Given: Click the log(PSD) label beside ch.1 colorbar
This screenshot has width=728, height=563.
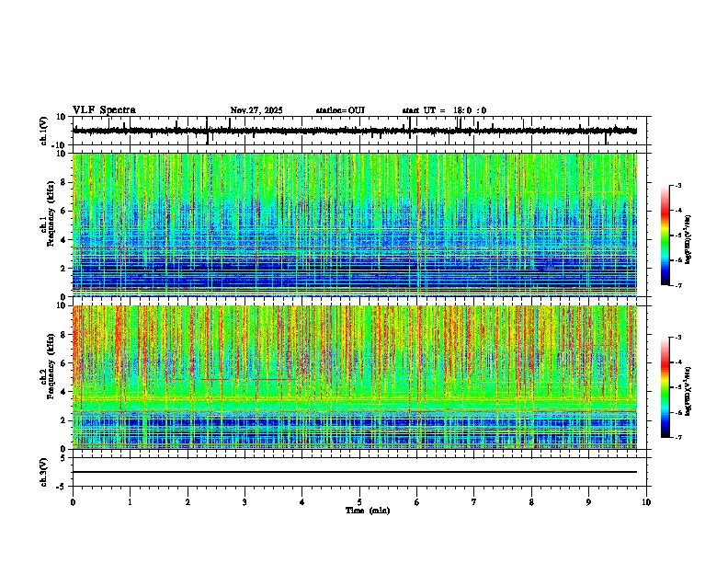Looking at the screenshot, I should (x=688, y=240).
